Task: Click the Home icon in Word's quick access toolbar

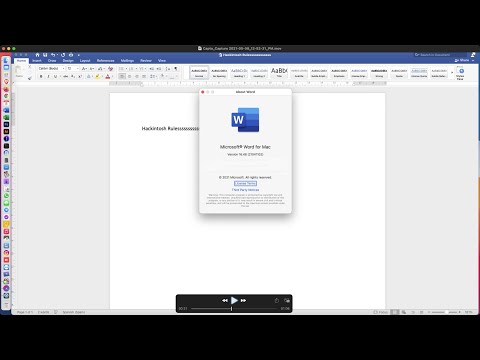Action: 37,55
